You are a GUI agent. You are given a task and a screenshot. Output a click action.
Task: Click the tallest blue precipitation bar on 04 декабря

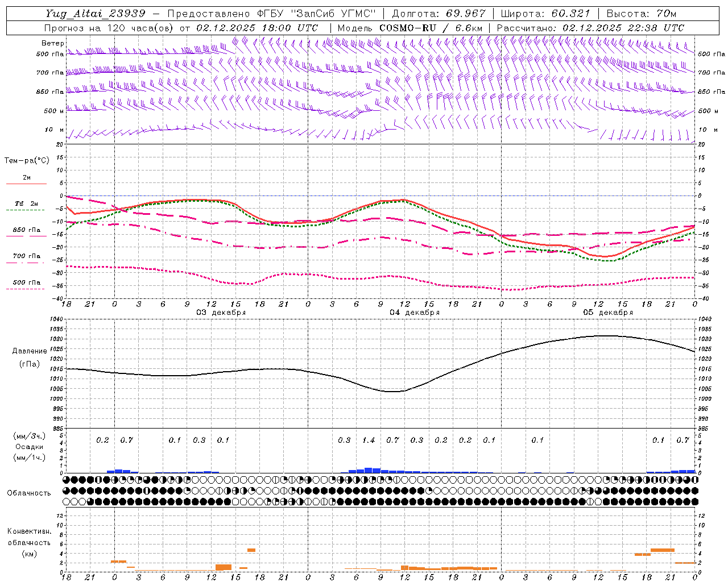[x=369, y=470]
